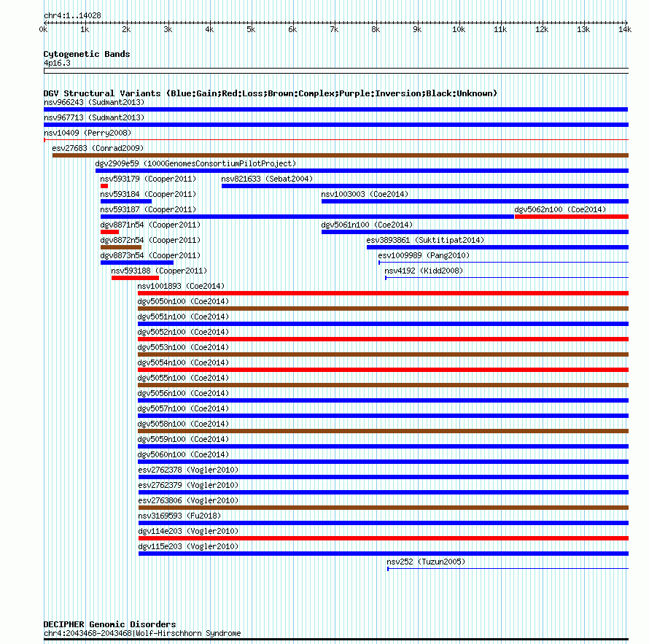Select dgv5050n100 (Coe2014) label

point(183,301)
